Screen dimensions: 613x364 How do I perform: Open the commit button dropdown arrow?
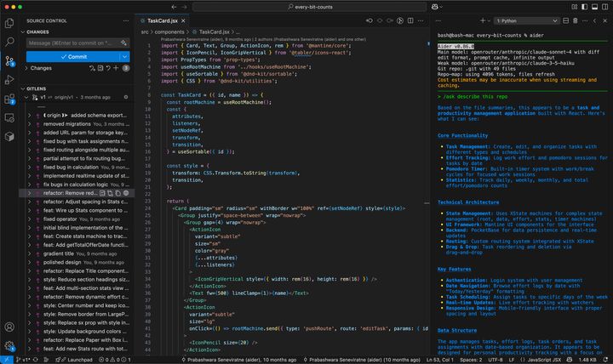(124, 57)
